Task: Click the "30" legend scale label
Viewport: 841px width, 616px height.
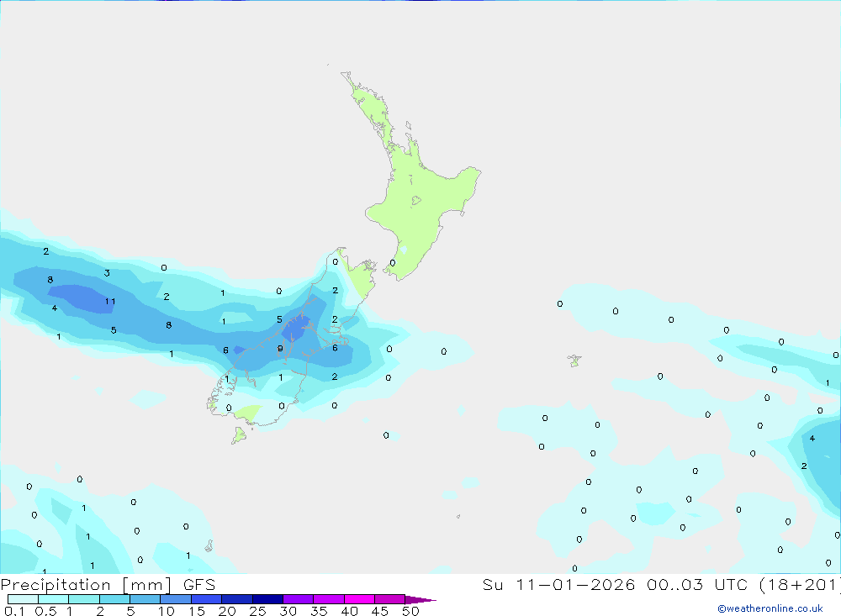Action: pos(288,611)
